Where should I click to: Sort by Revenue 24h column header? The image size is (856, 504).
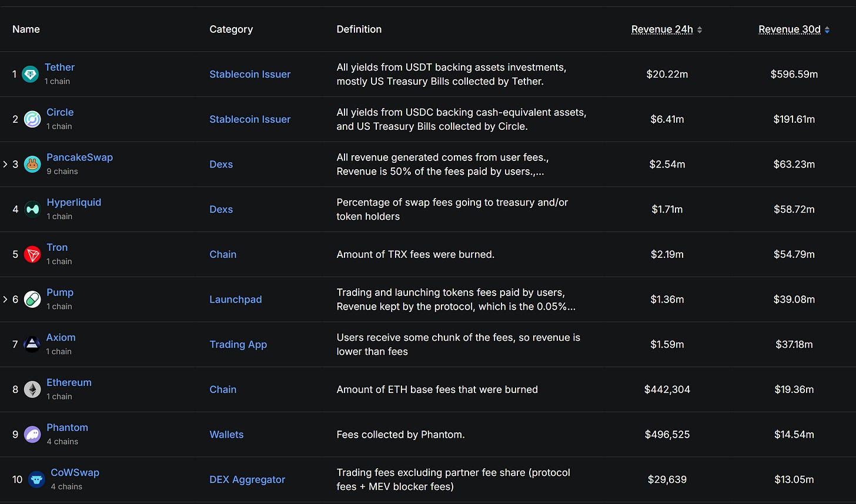point(662,29)
